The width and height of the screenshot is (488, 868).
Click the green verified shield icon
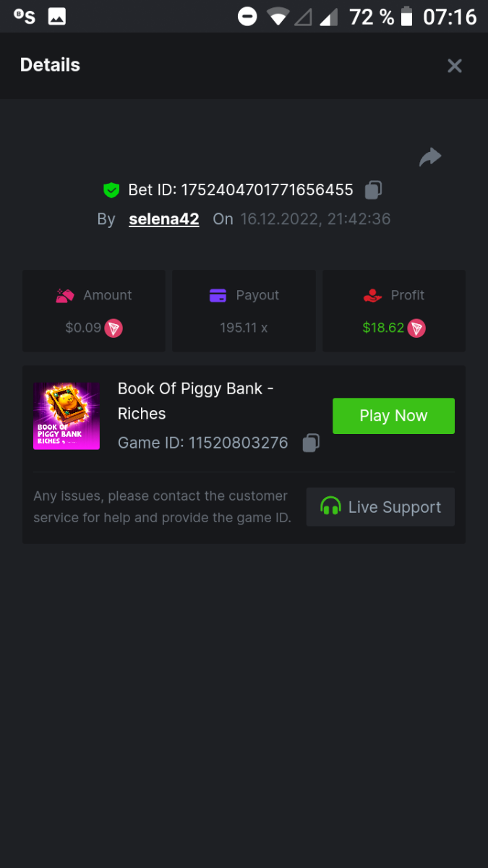pyautogui.click(x=111, y=190)
